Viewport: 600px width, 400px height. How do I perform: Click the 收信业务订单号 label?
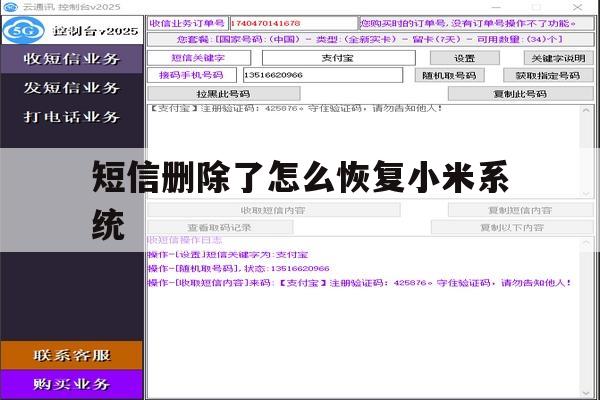(187, 23)
